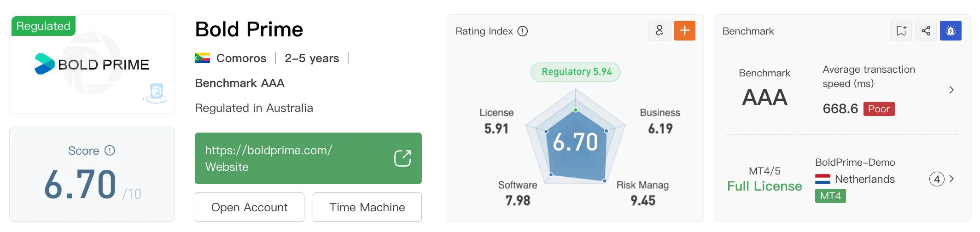The height and width of the screenshot is (232, 980).
Task: Click the external link icon on website button
Action: click(402, 158)
